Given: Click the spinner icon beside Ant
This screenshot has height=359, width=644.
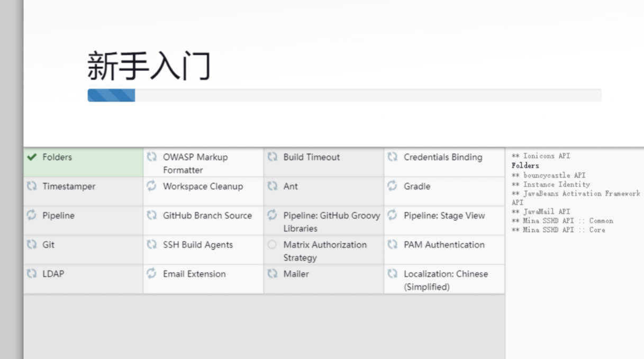Looking at the screenshot, I should point(272,186).
